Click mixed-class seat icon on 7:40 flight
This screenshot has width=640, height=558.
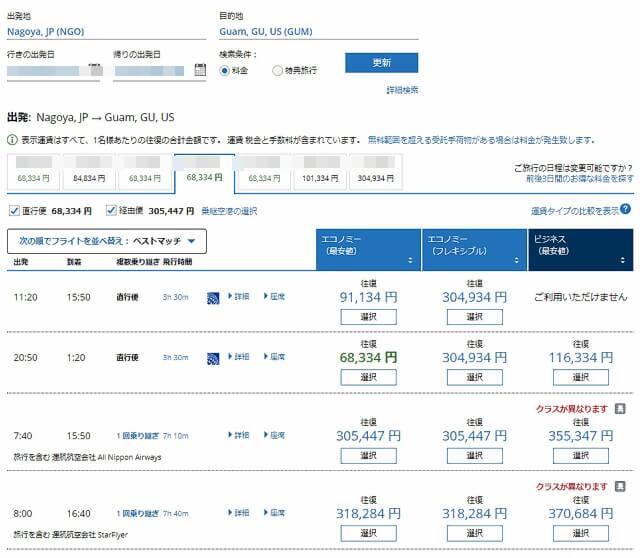coord(621,409)
